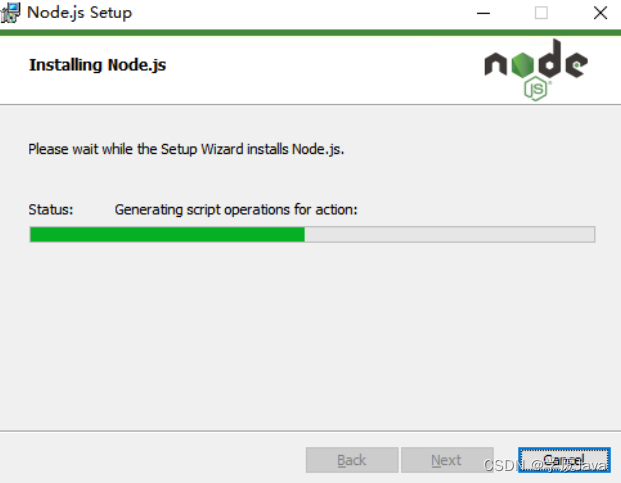Click the 'Installing Node.js' heading

tap(97, 65)
